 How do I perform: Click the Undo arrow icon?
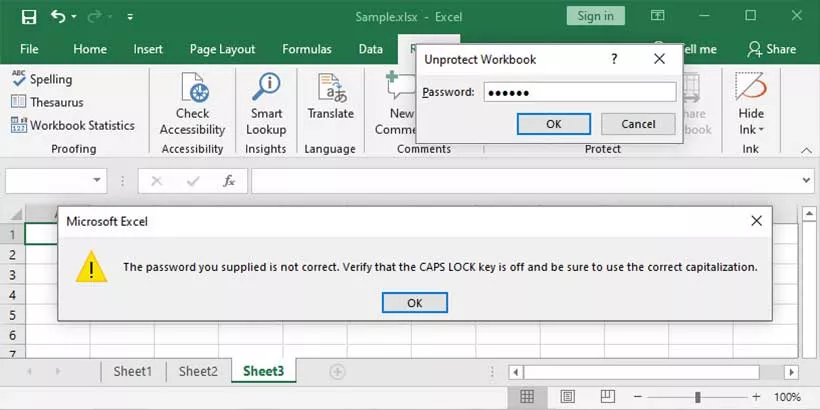[x=58, y=17]
